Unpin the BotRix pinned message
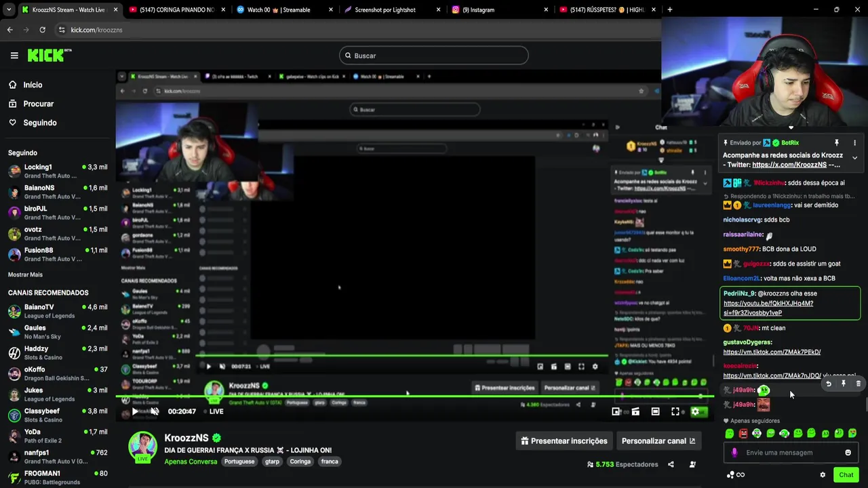This screenshot has width=868, height=488. tap(836, 143)
